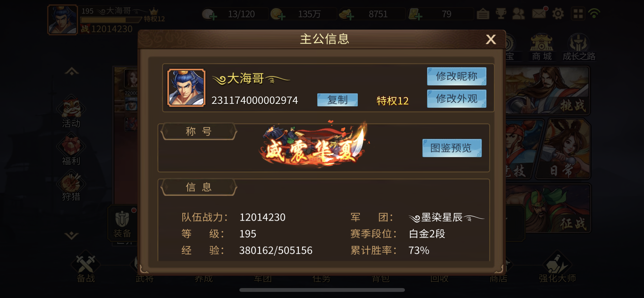Expand the left sidebar down arrow
The height and width of the screenshot is (298, 644).
[71, 235]
